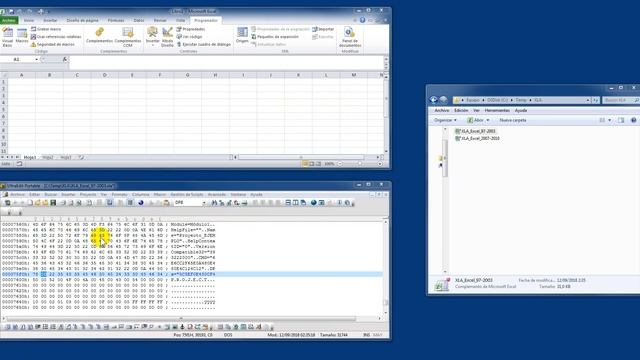Click Save disk icon in UltraEdit toolbar
The height and width of the screenshot is (360, 640).
tap(53, 202)
